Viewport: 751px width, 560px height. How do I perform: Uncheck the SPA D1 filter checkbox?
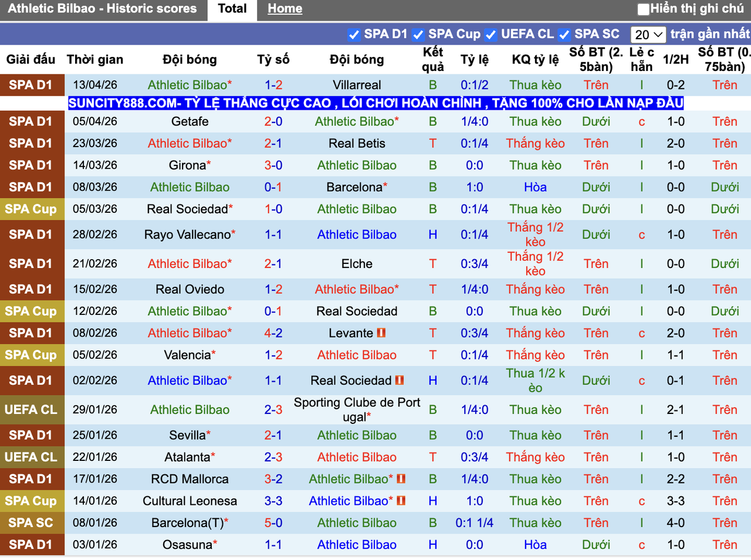coord(354,35)
